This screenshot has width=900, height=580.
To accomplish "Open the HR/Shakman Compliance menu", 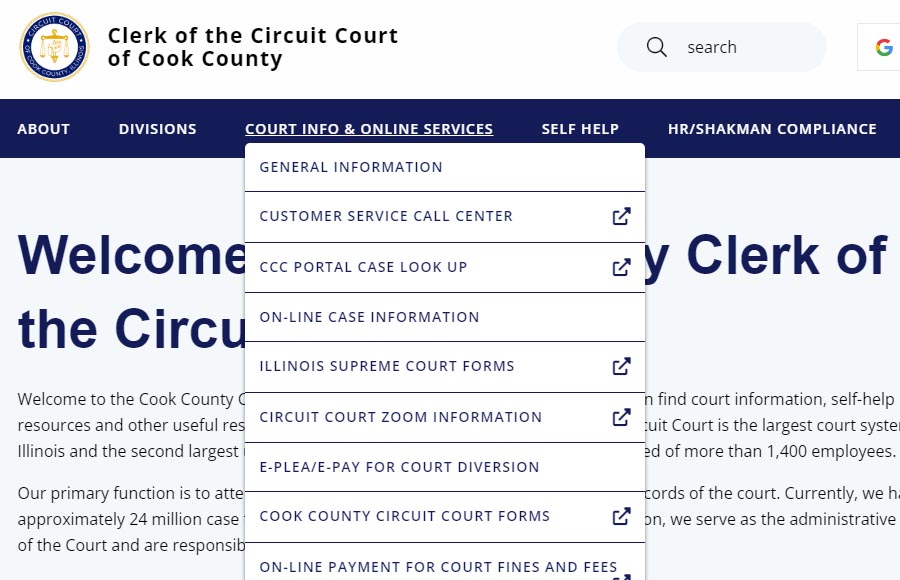I will click(x=772, y=129).
